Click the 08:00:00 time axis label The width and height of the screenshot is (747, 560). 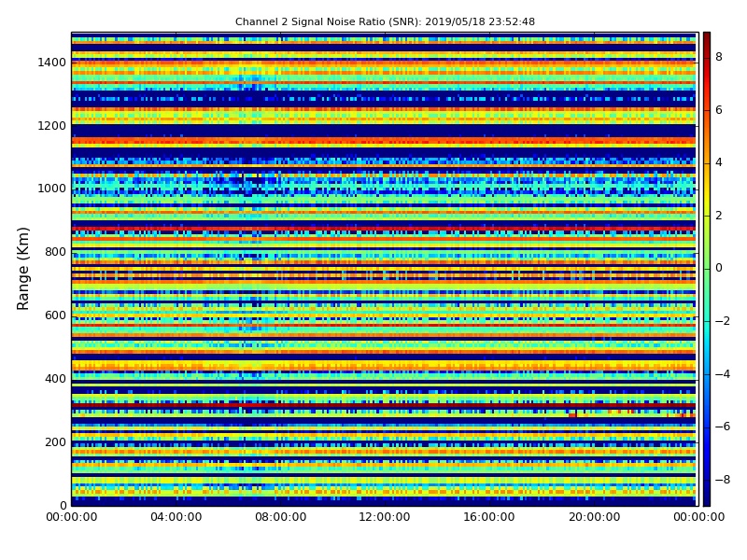(281, 517)
